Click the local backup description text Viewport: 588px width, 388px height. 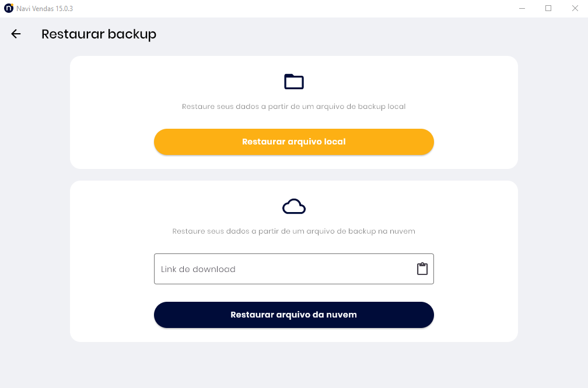(x=293, y=107)
